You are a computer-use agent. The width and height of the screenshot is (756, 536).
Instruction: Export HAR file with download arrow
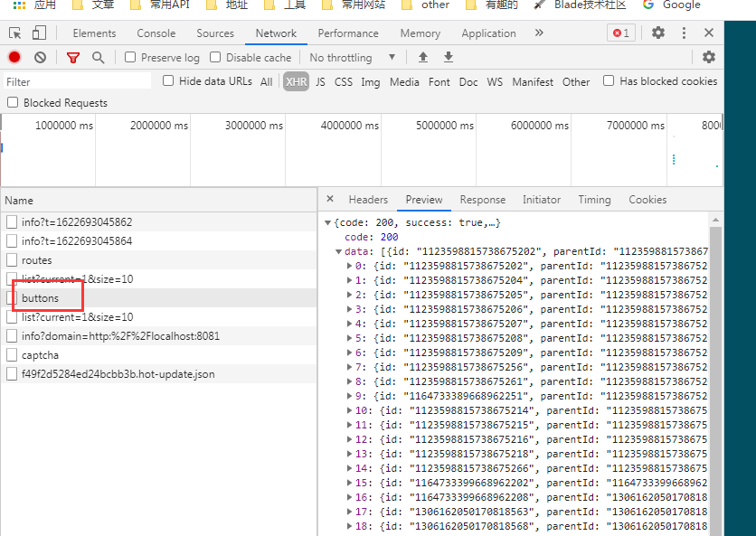(x=449, y=57)
